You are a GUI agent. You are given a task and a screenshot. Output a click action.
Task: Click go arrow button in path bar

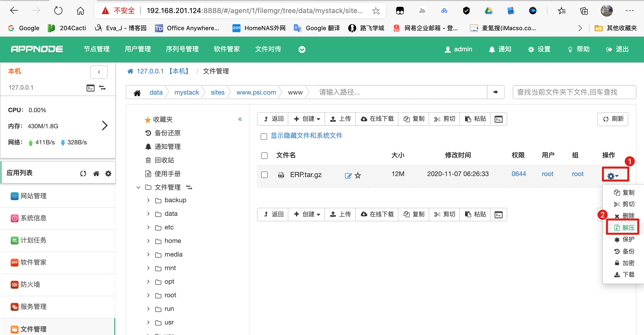(496, 92)
